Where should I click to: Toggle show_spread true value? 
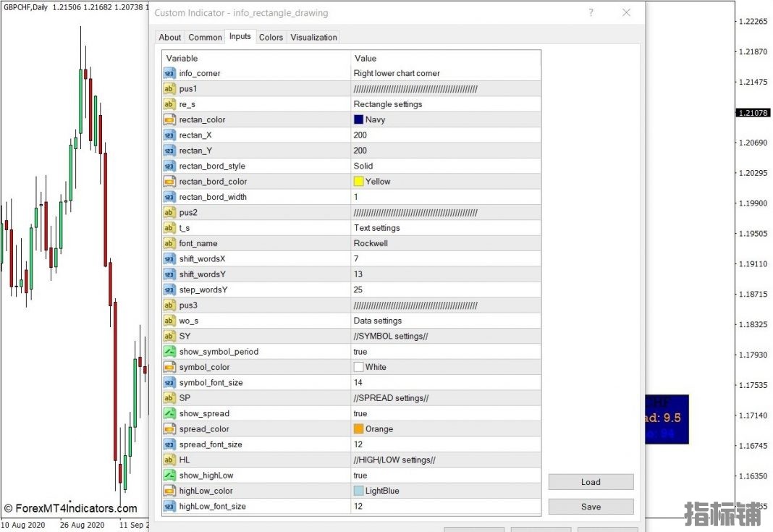click(x=444, y=413)
